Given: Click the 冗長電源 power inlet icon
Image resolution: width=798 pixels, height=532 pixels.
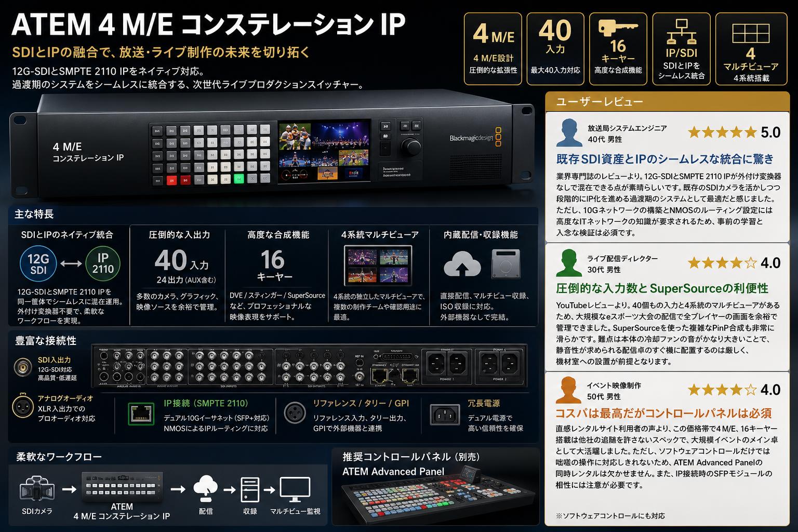Looking at the screenshot, I should point(445,414).
